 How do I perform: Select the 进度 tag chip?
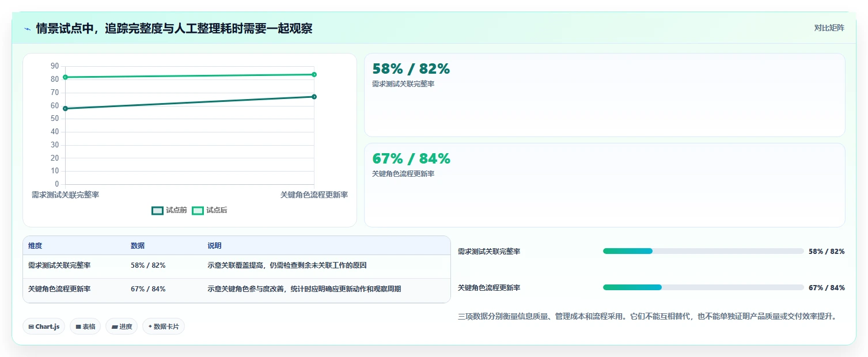point(122,326)
